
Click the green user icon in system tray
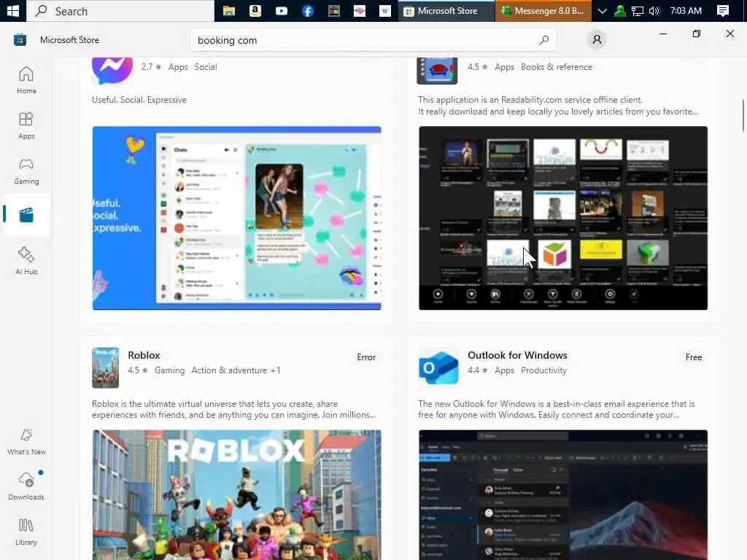[620, 10]
